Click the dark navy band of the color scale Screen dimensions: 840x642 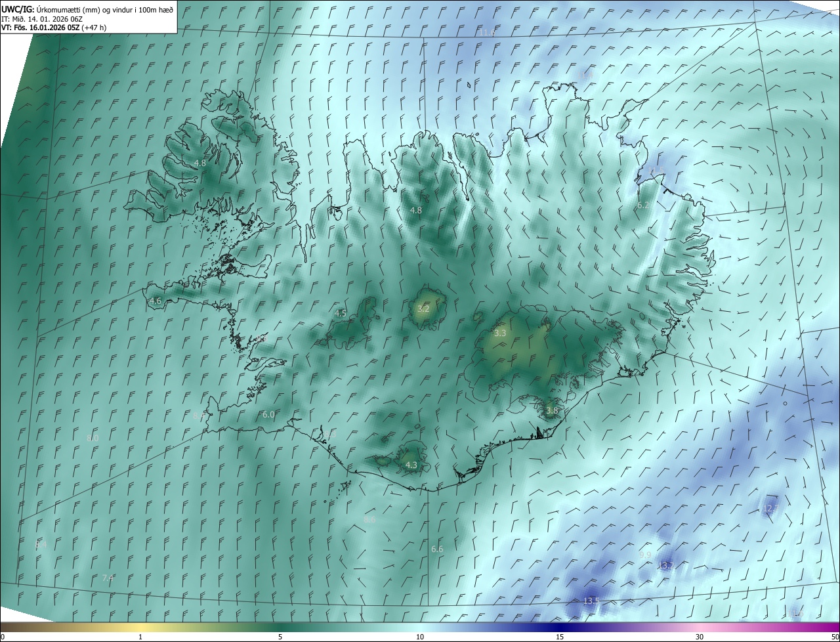tap(560, 627)
